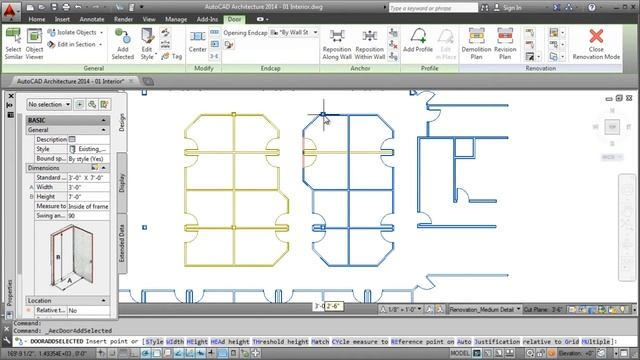Click the Swing angle value field

point(89,216)
